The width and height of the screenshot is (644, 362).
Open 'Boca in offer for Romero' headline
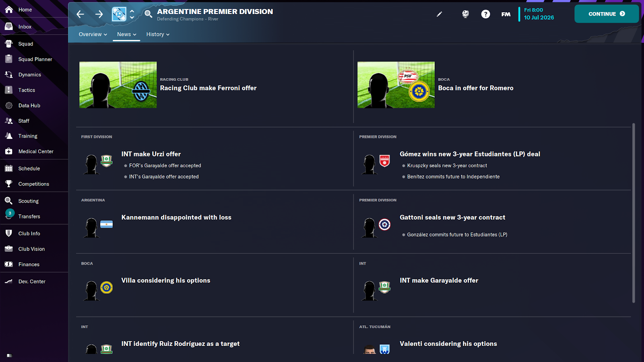pyautogui.click(x=476, y=88)
